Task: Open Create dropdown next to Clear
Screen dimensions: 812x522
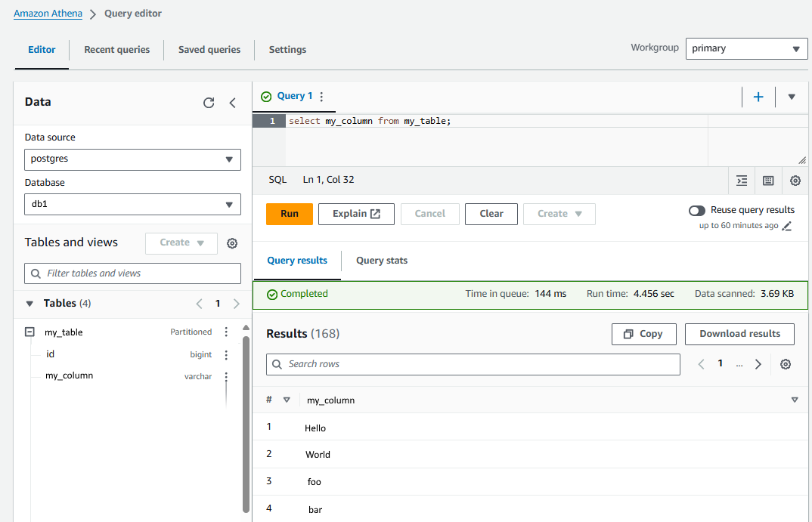Action: tap(559, 215)
